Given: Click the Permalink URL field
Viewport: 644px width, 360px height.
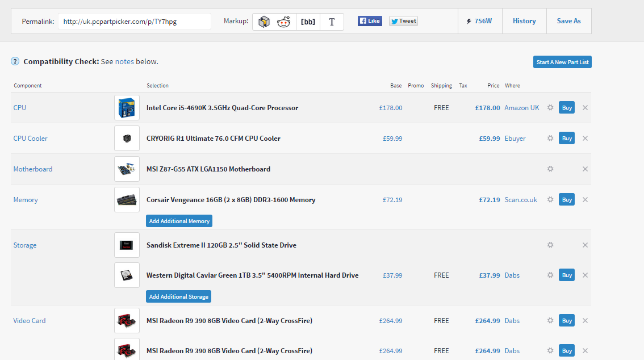Looking at the screenshot, I should tap(134, 22).
